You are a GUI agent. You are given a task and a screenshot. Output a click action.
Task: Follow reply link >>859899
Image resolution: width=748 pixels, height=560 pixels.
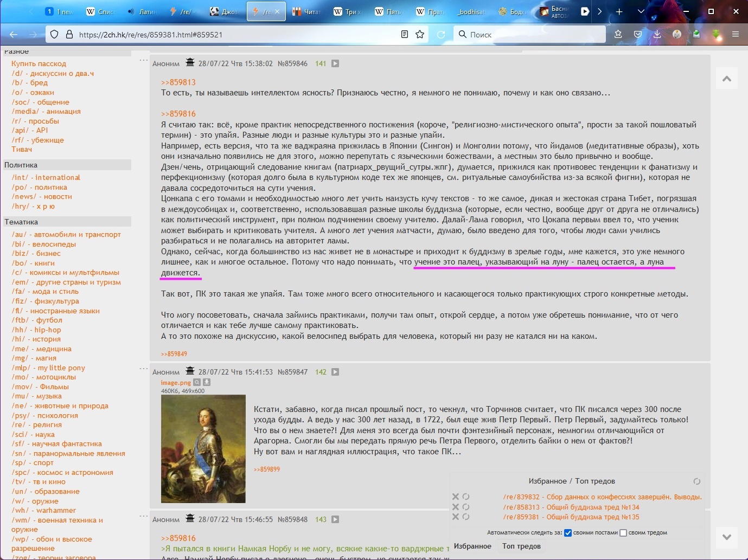coord(267,469)
